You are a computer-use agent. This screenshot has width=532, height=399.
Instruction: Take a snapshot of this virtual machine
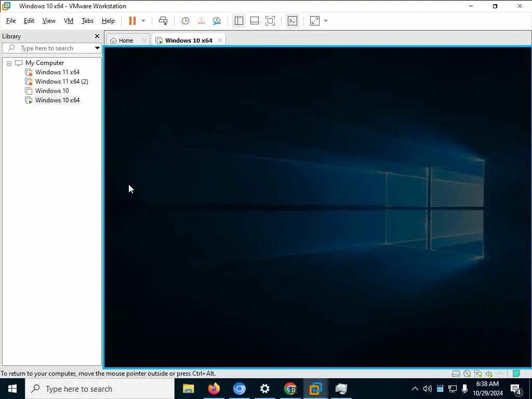(185, 21)
